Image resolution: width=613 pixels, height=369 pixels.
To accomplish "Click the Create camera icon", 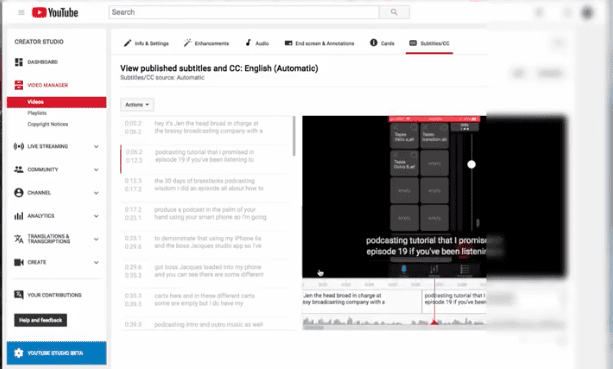I will point(18,262).
